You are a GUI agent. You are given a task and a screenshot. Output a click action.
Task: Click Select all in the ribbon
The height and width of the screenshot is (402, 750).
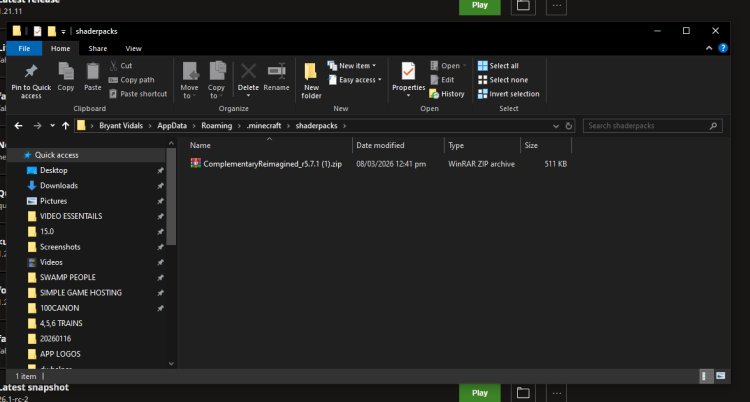tap(500, 66)
